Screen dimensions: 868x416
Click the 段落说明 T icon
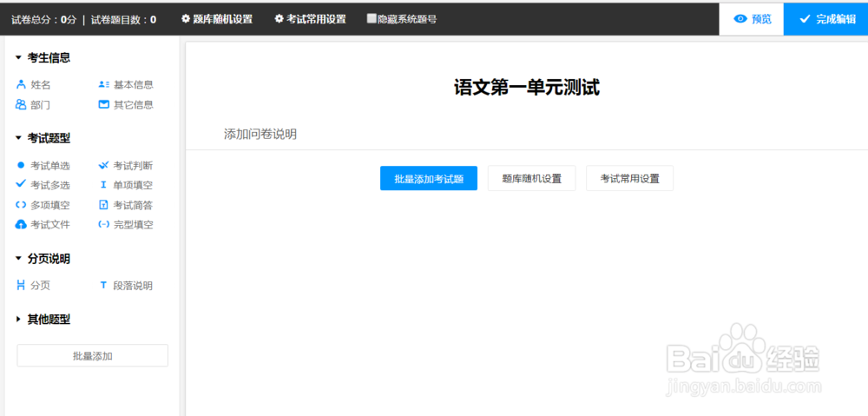pos(103,286)
